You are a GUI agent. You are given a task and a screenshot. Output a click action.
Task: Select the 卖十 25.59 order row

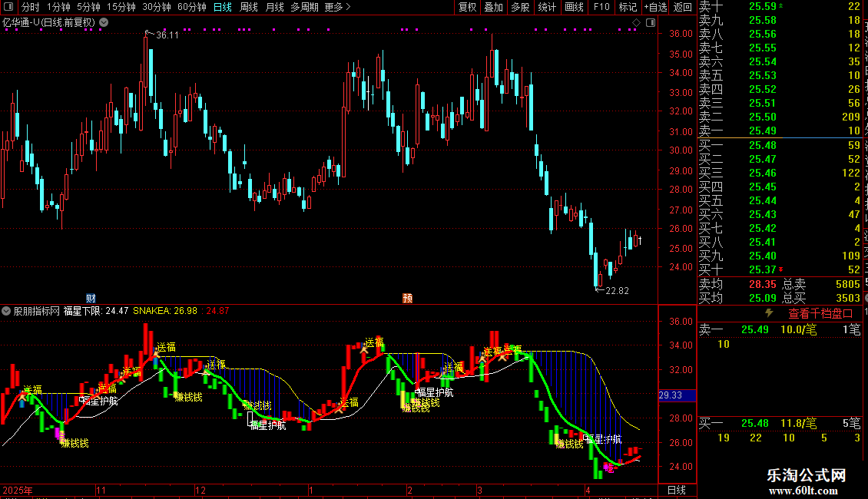click(780, 7)
